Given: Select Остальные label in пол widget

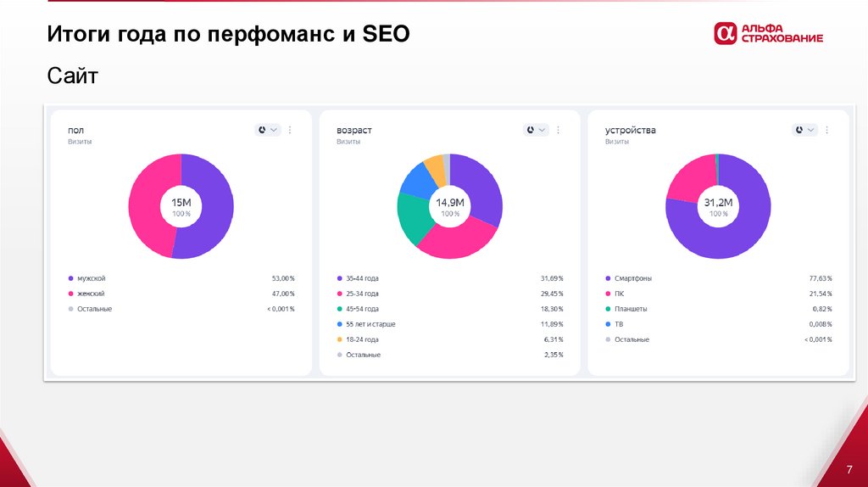Looking at the screenshot, I should 95,309.
